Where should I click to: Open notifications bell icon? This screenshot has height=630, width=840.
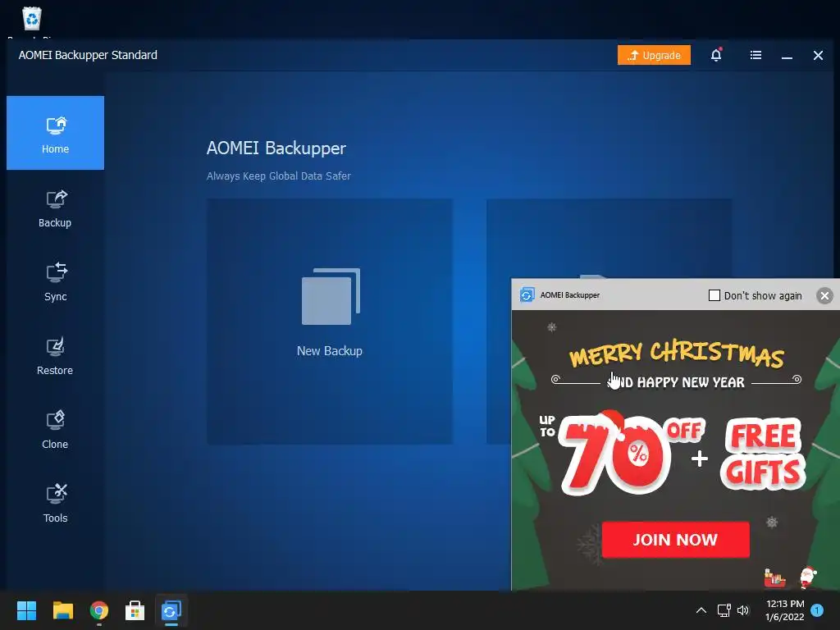point(716,55)
